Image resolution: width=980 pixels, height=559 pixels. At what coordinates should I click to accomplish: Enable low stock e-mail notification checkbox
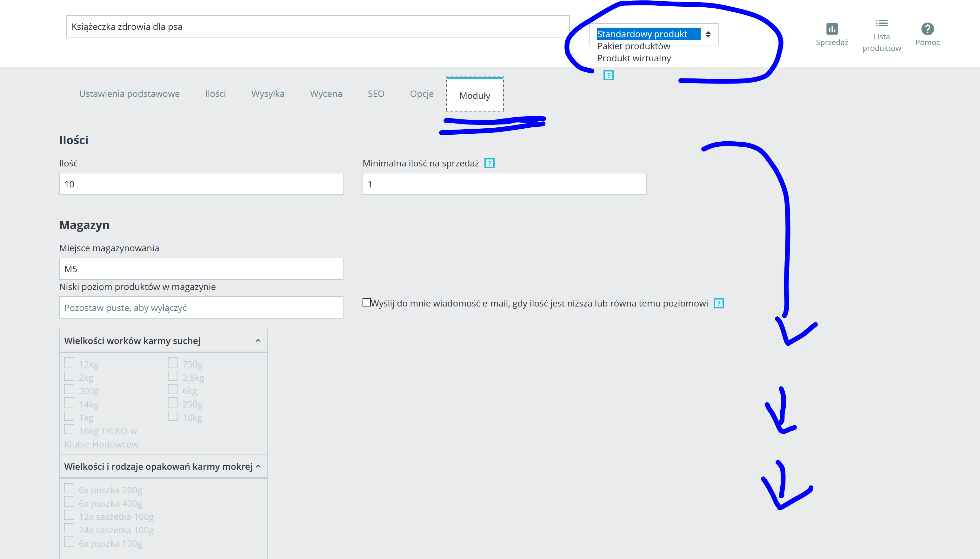tap(366, 303)
